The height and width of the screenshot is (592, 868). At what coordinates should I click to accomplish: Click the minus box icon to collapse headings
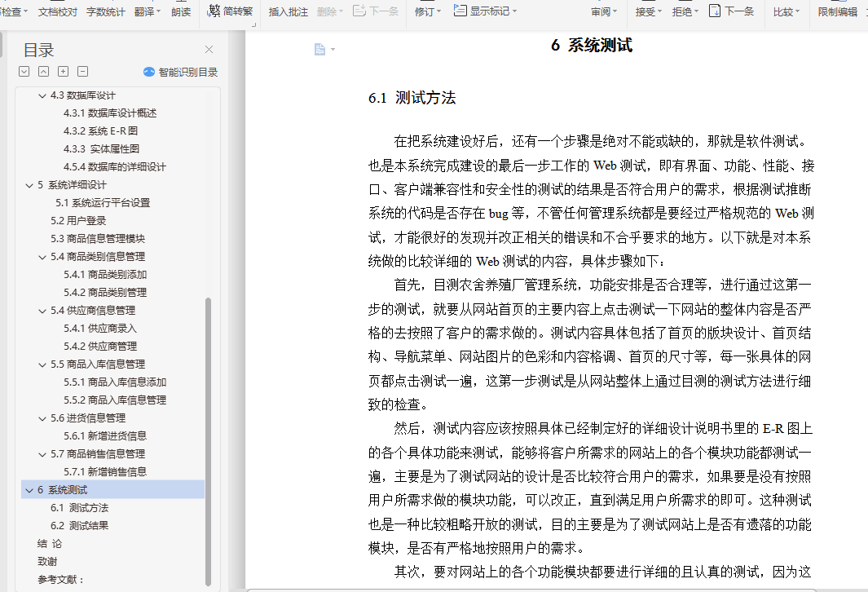pos(82,72)
